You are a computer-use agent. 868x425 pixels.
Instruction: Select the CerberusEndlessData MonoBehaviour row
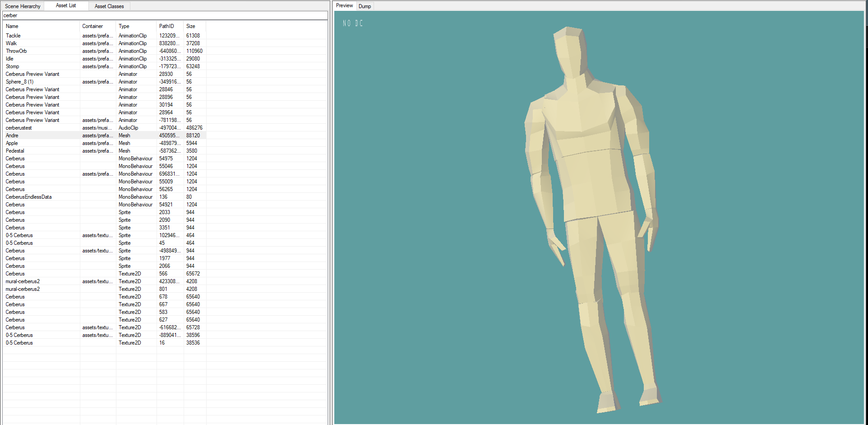click(x=28, y=197)
